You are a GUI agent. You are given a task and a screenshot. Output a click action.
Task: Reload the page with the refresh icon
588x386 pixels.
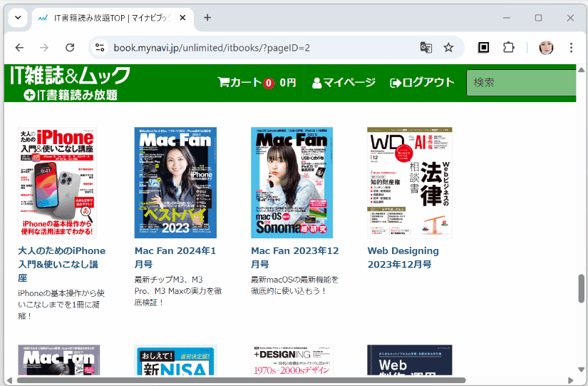point(70,48)
